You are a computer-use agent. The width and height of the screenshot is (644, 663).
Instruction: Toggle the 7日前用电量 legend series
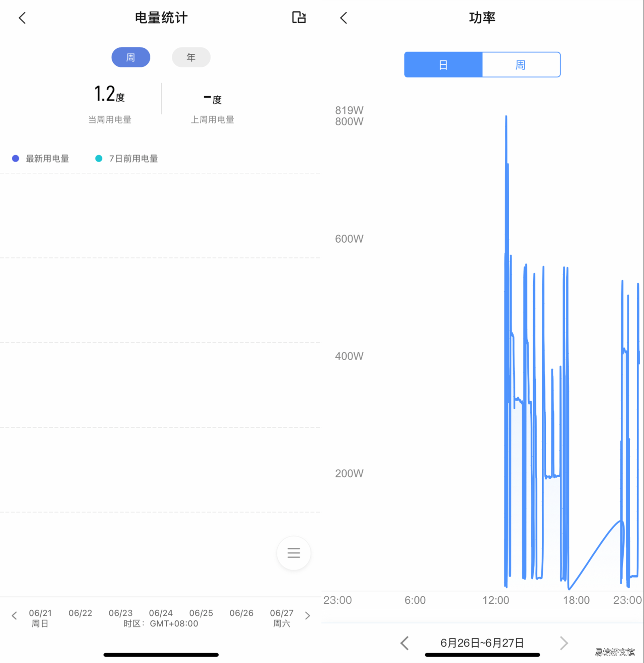click(126, 158)
